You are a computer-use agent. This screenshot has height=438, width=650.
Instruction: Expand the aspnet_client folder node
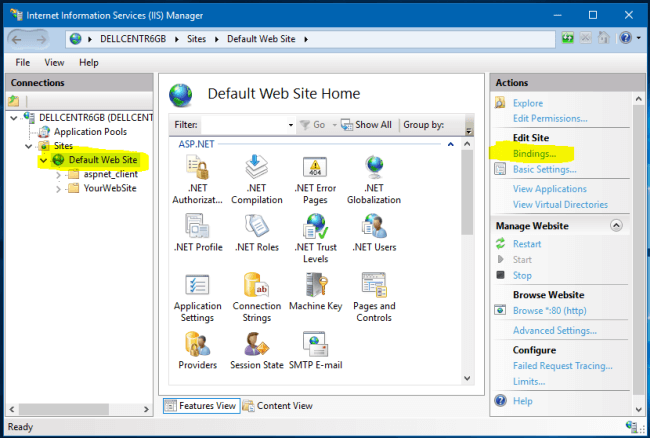click(59, 174)
